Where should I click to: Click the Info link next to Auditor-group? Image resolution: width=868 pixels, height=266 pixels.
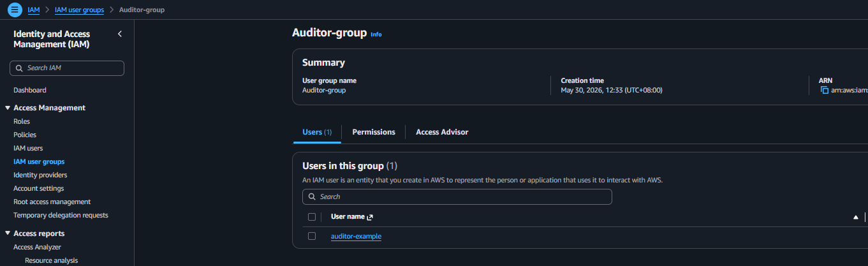coord(376,34)
